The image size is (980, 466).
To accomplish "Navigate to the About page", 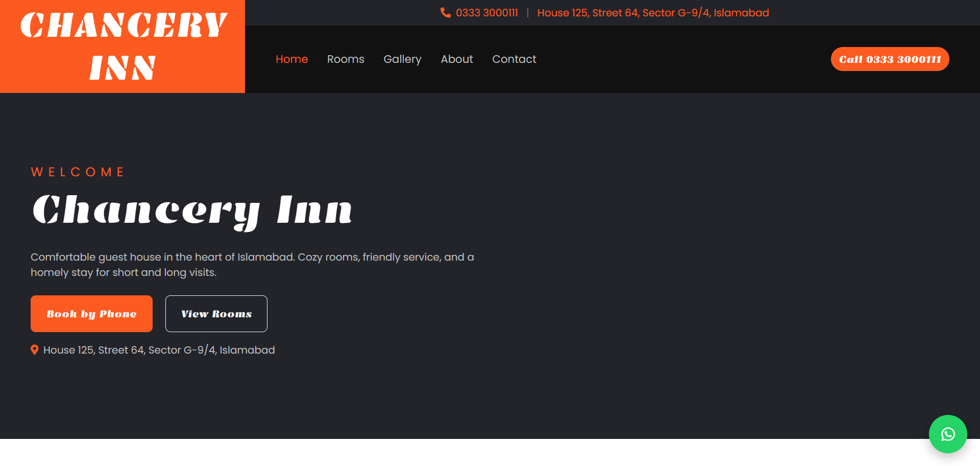I will pos(457,59).
